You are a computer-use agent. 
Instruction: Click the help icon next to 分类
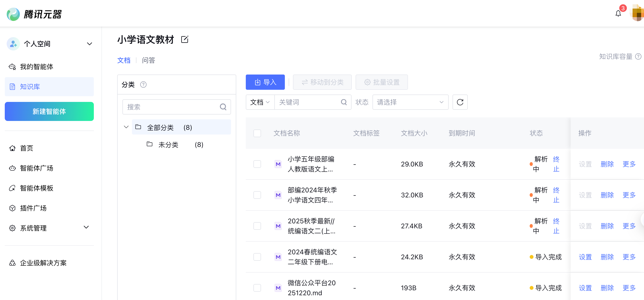pos(143,85)
